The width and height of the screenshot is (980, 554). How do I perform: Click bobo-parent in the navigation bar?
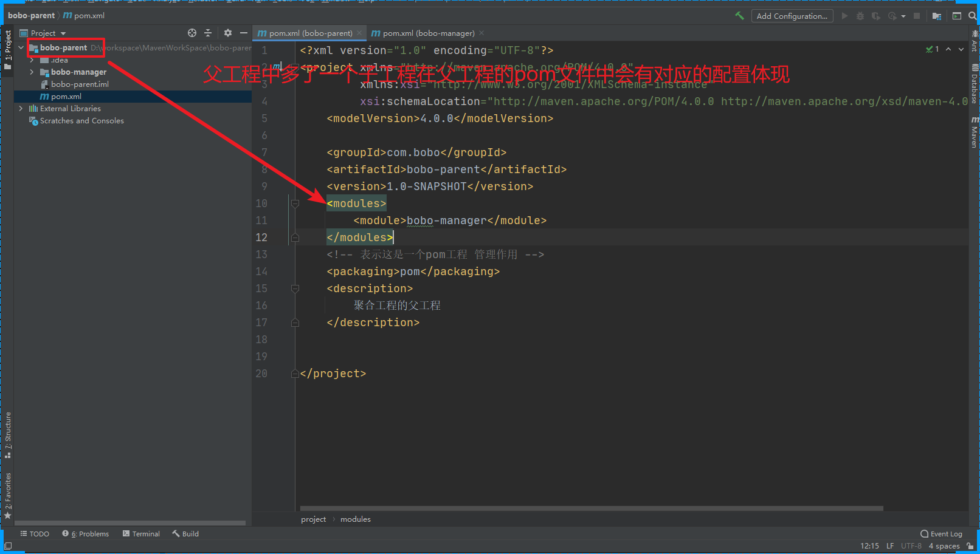31,16
